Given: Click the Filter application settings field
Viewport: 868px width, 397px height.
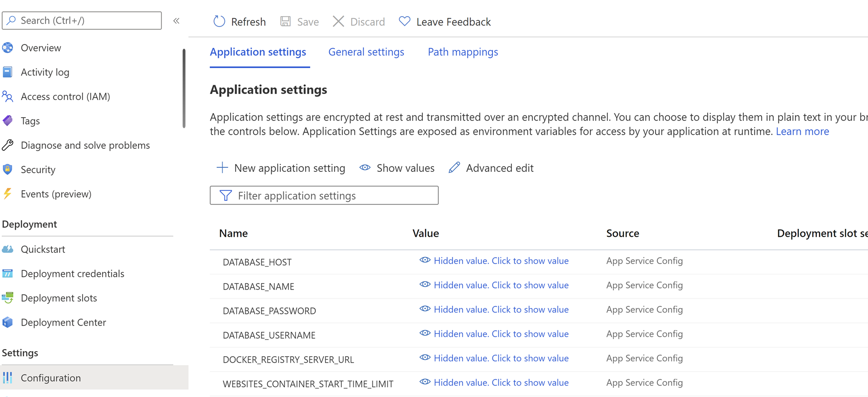Looking at the screenshot, I should click(325, 195).
